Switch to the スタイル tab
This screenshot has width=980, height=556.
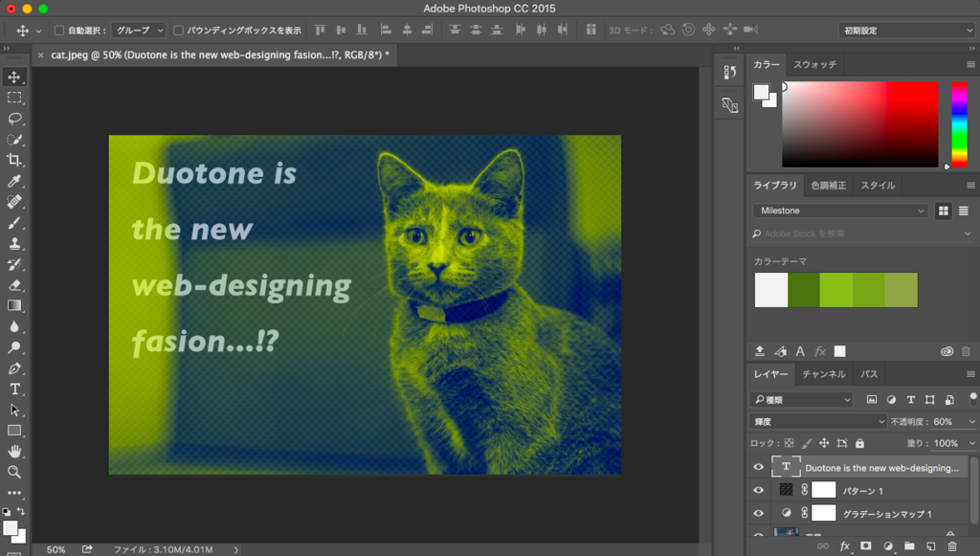click(x=878, y=186)
